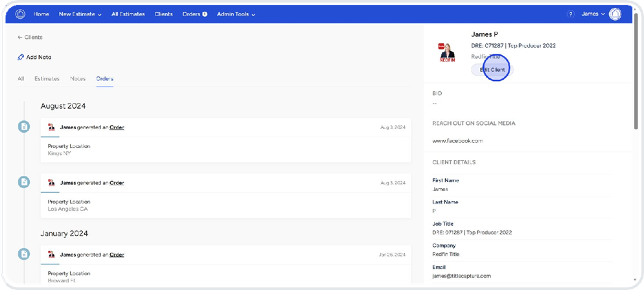Click the James P name heading

point(485,34)
